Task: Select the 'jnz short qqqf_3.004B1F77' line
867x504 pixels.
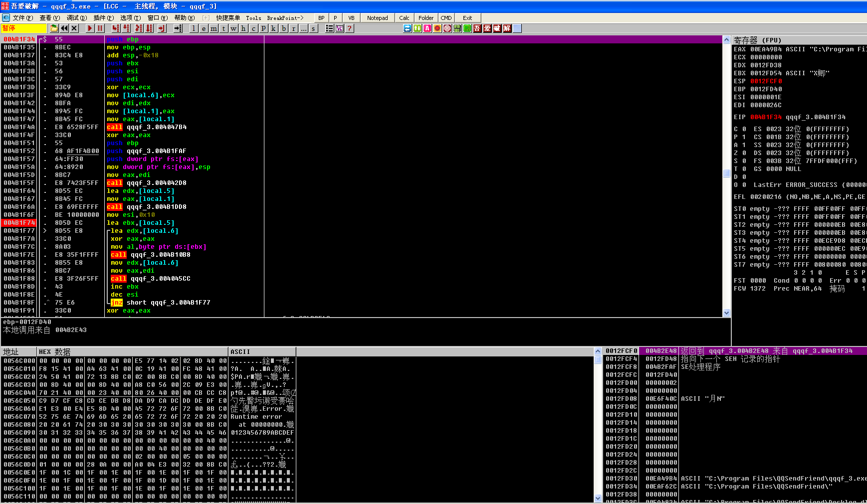Action: pos(160,303)
